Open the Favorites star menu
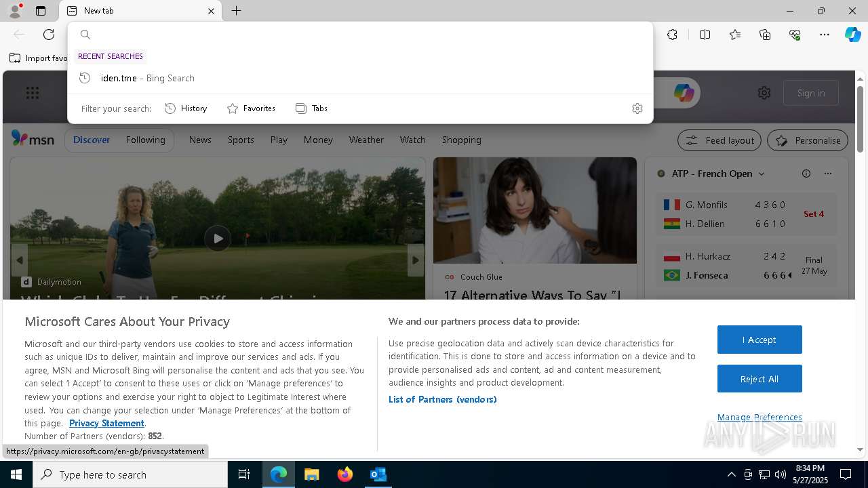The image size is (868, 488). pos(735,35)
